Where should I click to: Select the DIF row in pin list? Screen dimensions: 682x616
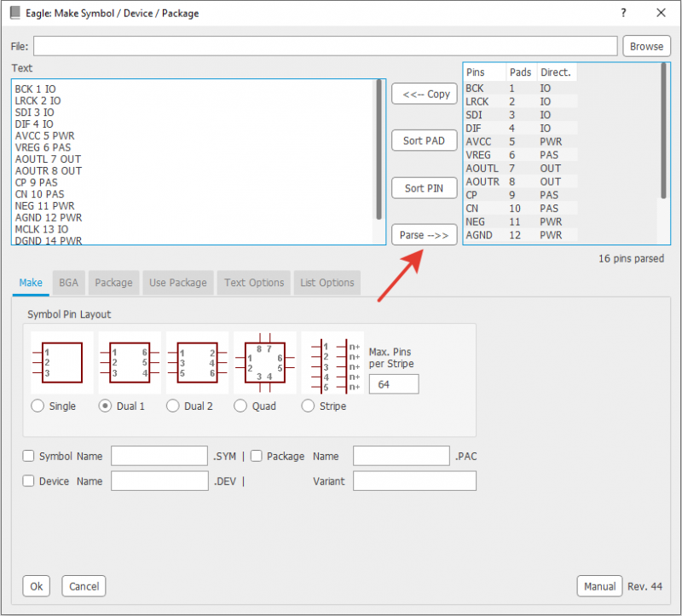click(x=521, y=129)
